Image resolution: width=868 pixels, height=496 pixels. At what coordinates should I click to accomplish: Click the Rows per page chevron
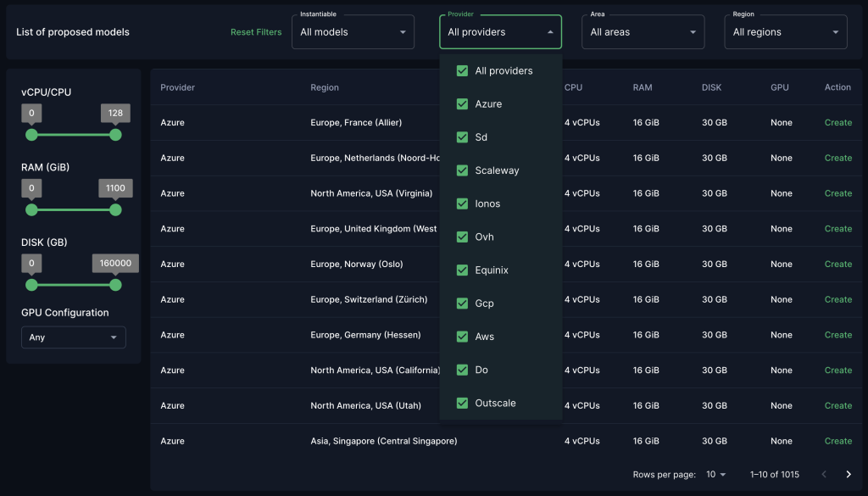[x=723, y=474]
